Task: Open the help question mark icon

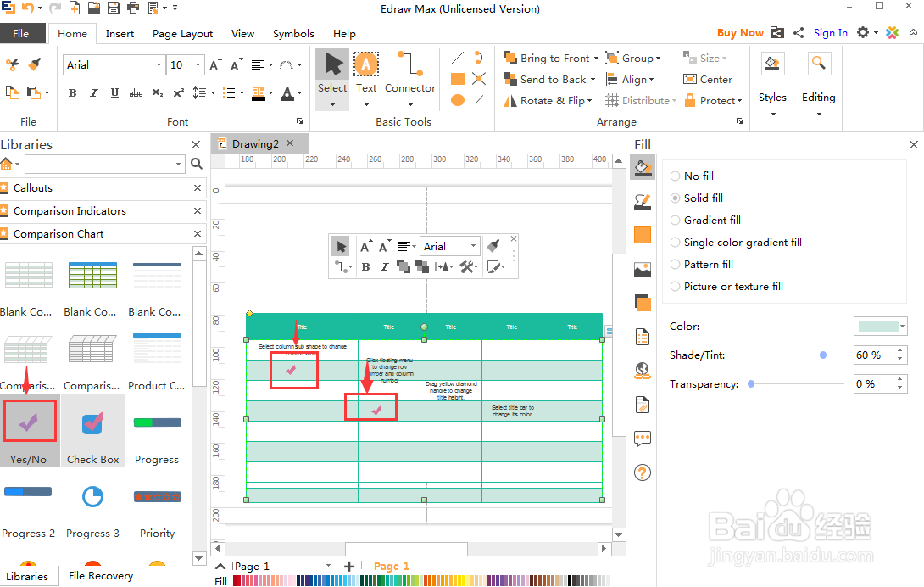Action: click(643, 472)
